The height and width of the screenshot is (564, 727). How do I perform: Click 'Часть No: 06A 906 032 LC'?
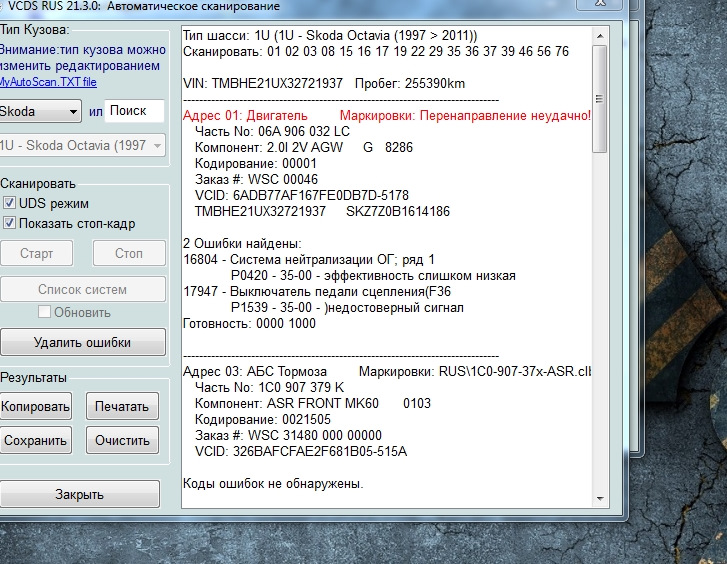pyautogui.click(x=272, y=131)
